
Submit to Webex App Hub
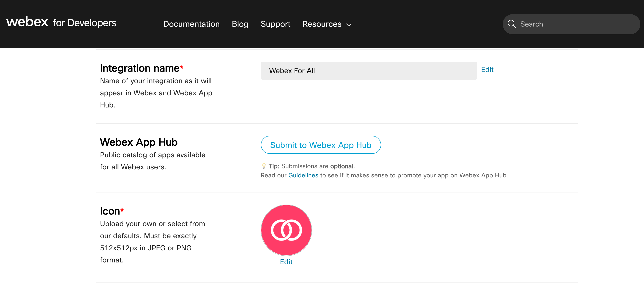(x=321, y=145)
